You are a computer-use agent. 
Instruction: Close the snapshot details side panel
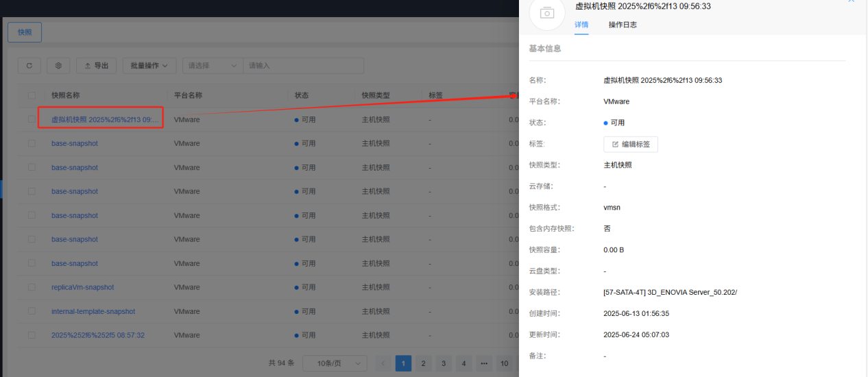click(x=852, y=1)
